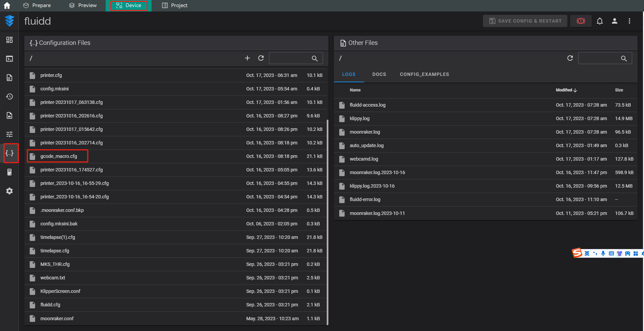
Task: Open the three-dot overflow menu
Action: [x=629, y=21]
